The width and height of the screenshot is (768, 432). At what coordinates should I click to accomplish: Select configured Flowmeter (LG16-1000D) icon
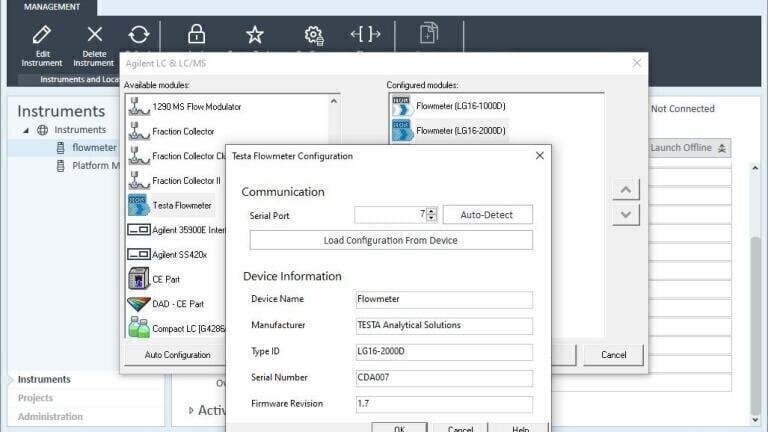coord(401,106)
